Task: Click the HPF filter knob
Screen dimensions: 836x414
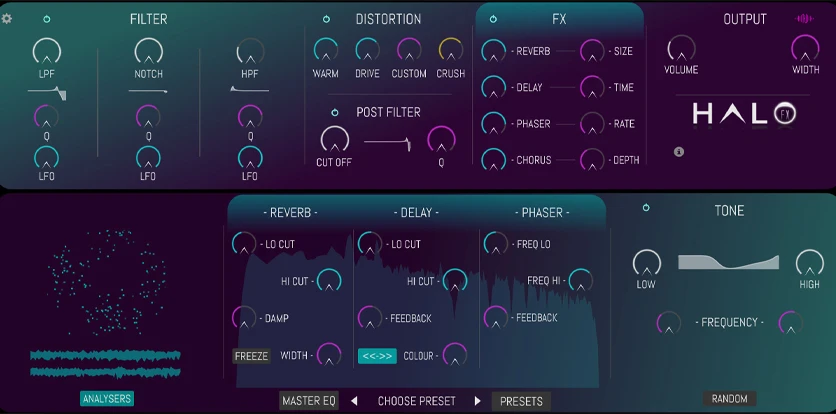Action: [250, 52]
